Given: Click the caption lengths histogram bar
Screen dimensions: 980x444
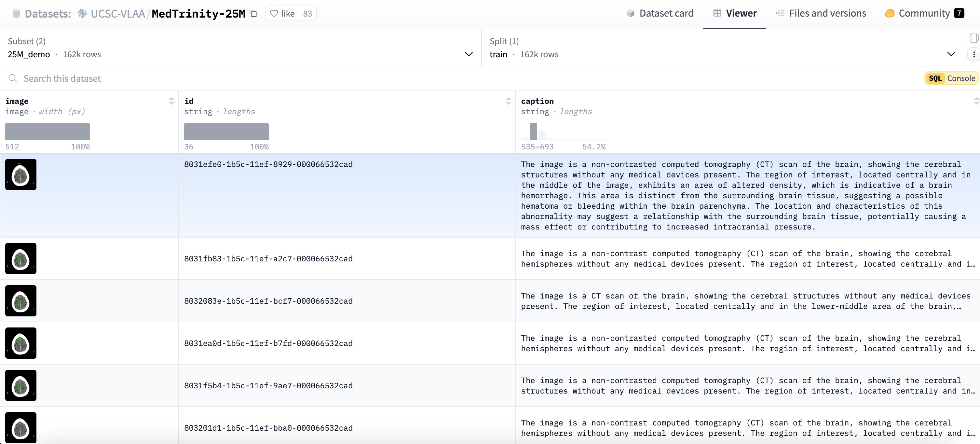Looking at the screenshot, I should [x=533, y=132].
